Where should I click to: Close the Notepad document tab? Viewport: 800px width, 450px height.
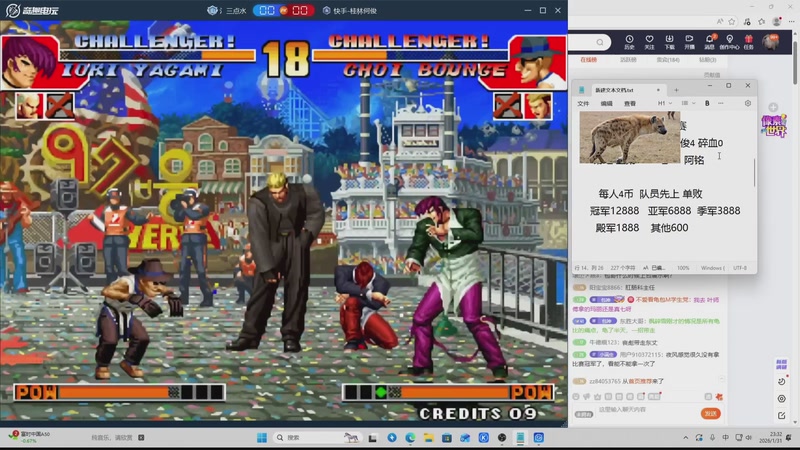point(658,90)
